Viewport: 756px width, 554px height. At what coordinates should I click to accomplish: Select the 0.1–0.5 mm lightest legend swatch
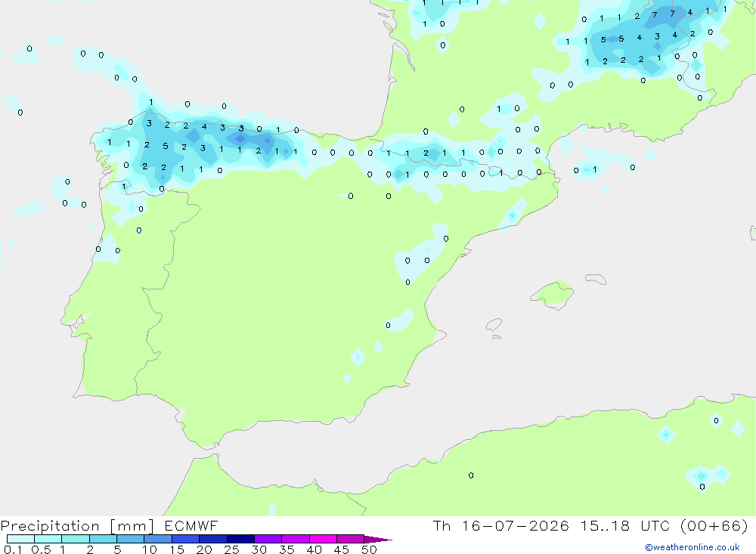pos(20,539)
